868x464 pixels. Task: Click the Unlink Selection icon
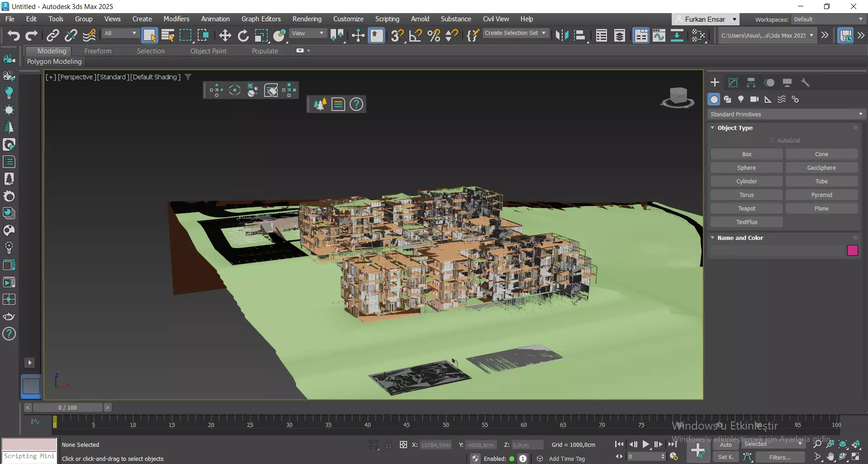click(71, 35)
